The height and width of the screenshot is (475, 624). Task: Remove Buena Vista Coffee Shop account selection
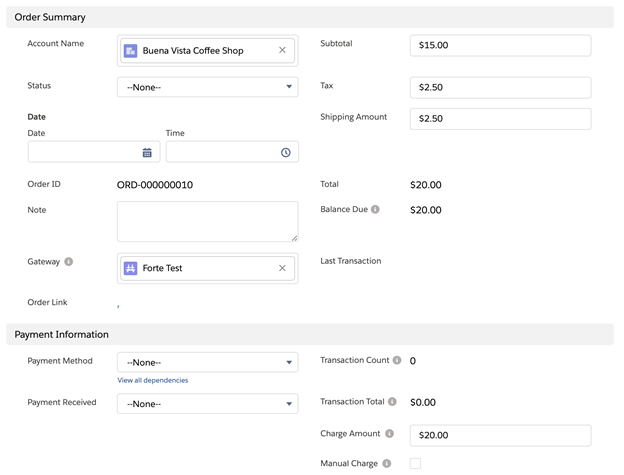pyautogui.click(x=282, y=50)
